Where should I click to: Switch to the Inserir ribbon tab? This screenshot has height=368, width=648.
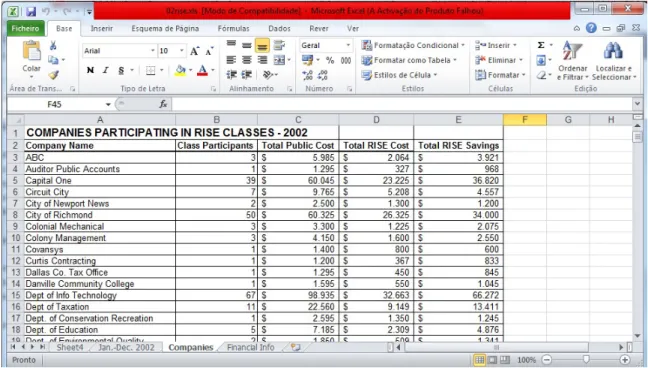click(102, 29)
